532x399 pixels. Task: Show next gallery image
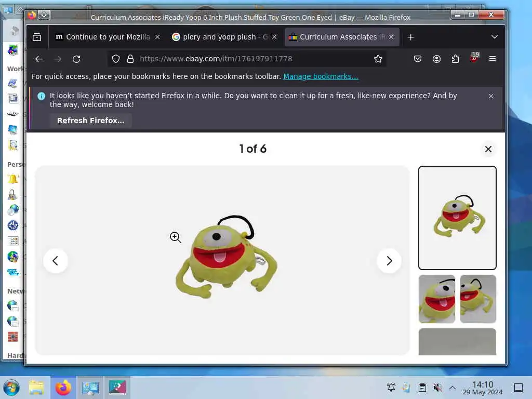[389, 261]
